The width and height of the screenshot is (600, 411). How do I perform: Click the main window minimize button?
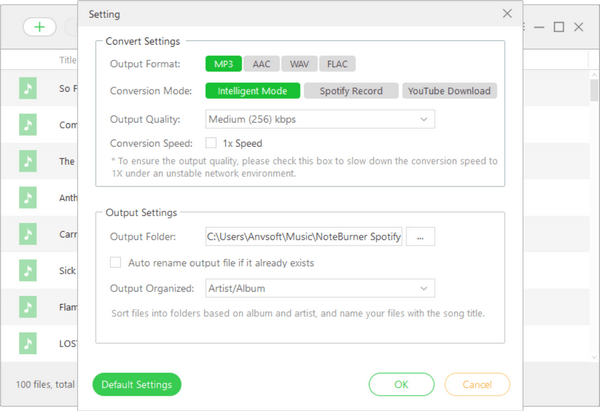click(x=539, y=27)
